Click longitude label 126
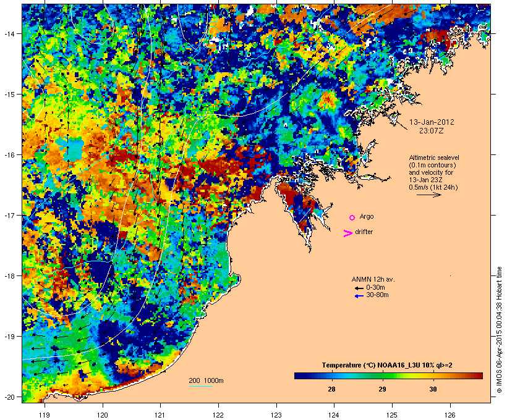This screenshot has width=507, height=420. coord(450,415)
